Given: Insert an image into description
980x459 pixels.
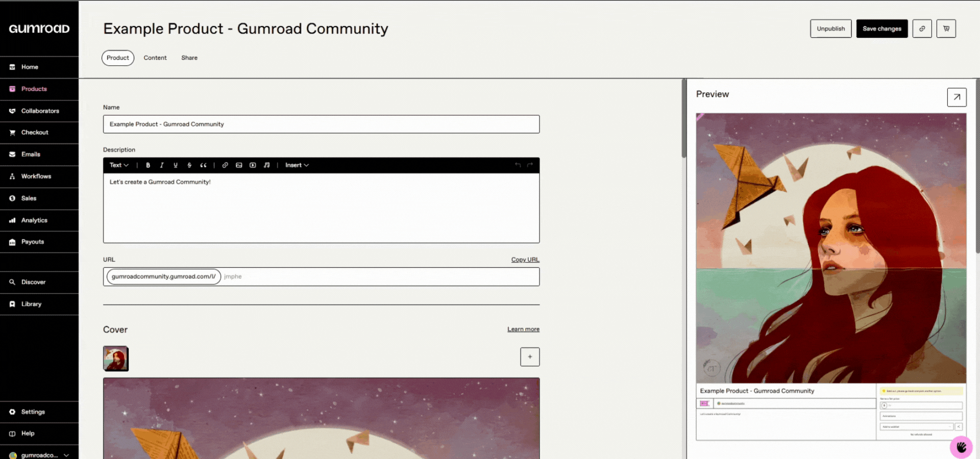Looking at the screenshot, I should pos(239,165).
